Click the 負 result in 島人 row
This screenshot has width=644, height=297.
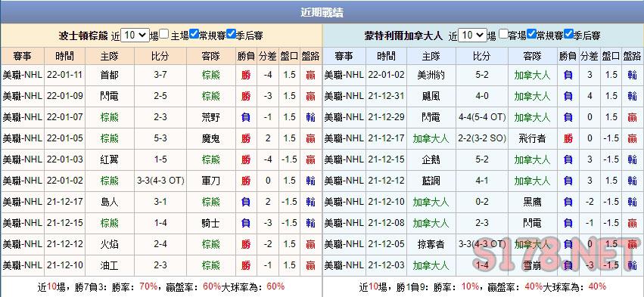click(x=246, y=202)
